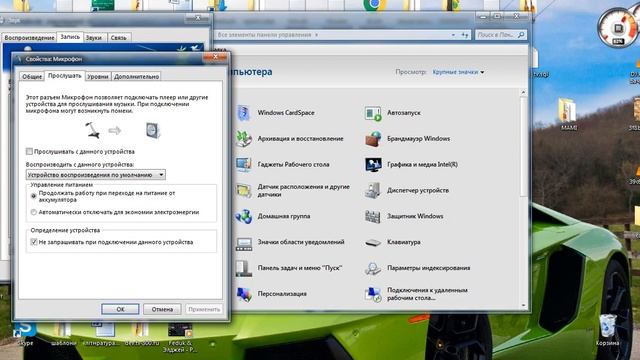Open the Windows Defender (Защитник Windows) icon
The height and width of the screenshot is (360, 640).
pos(373,216)
